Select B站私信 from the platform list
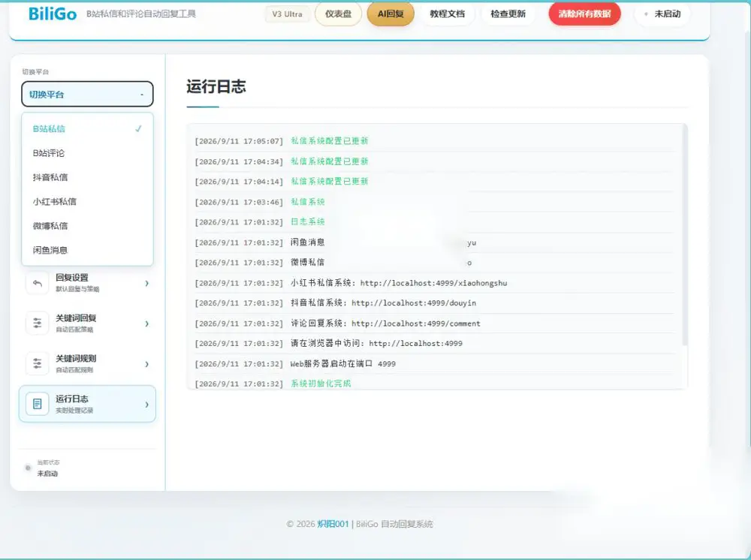The width and height of the screenshot is (751, 560). 87,129
